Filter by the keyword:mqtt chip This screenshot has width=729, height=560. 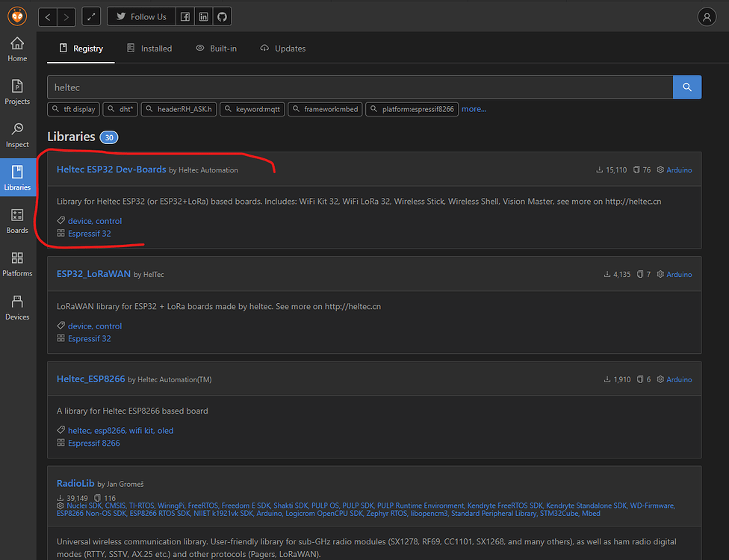click(x=252, y=108)
